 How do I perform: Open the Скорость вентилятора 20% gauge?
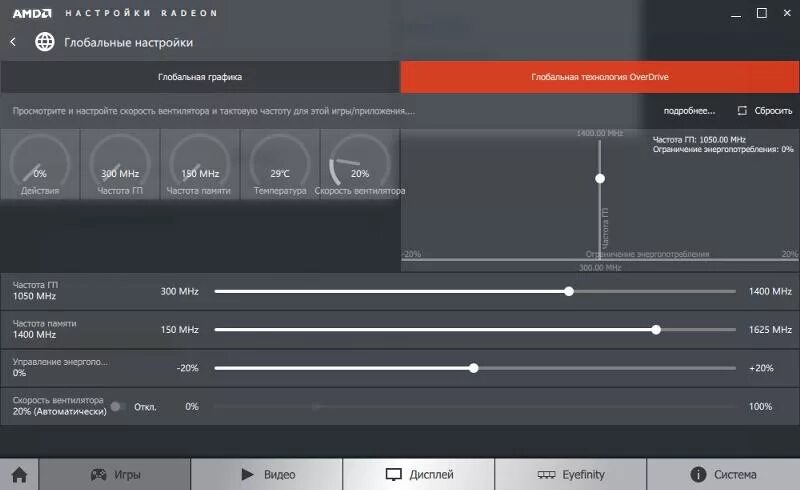click(x=360, y=164)
